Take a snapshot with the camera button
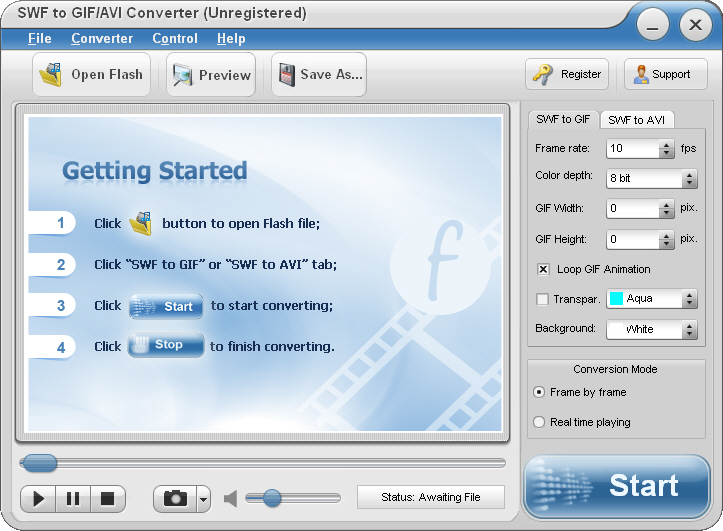This screenshot has height=531, width=723. tap(175, 498)
